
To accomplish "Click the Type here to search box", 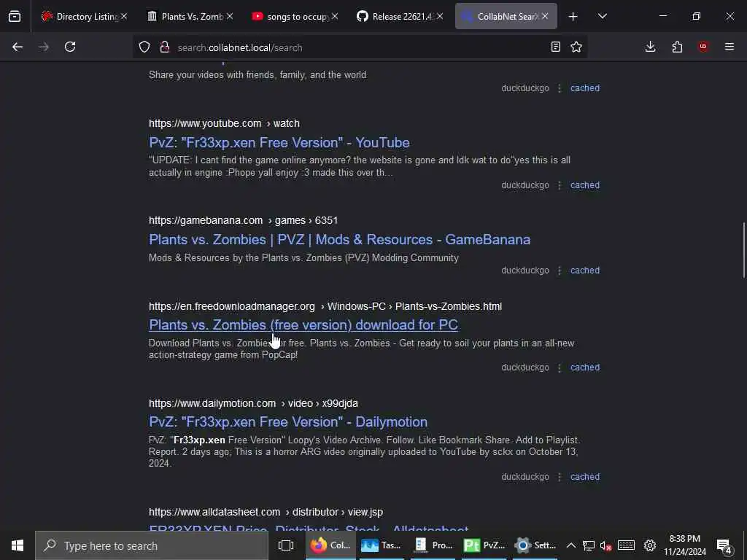I will pos(152,545).
